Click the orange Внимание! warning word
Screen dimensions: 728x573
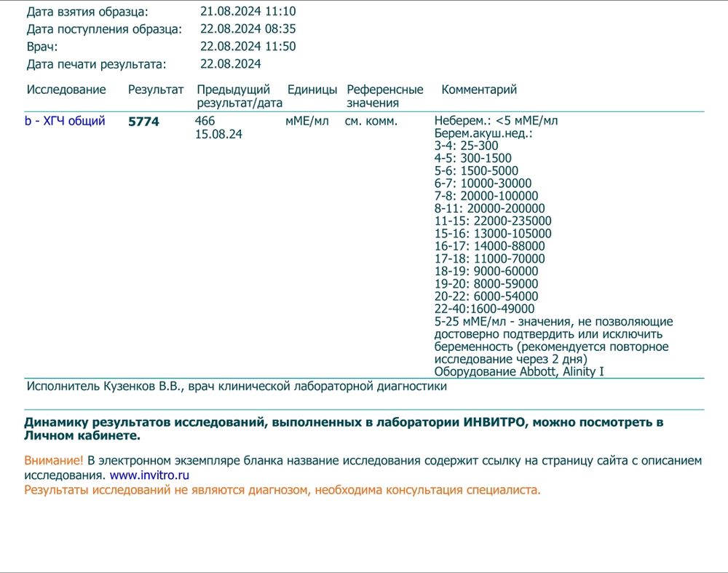54,461
